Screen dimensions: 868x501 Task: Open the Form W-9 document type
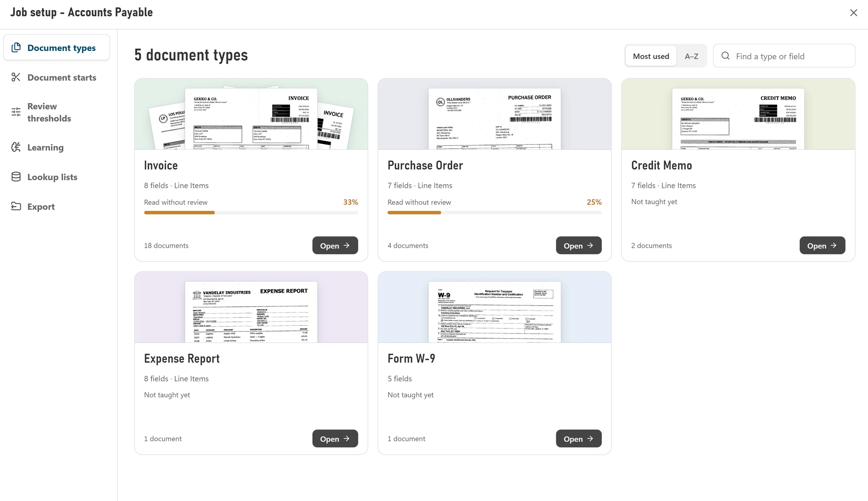pyautogui.click(x=579, y=438)
